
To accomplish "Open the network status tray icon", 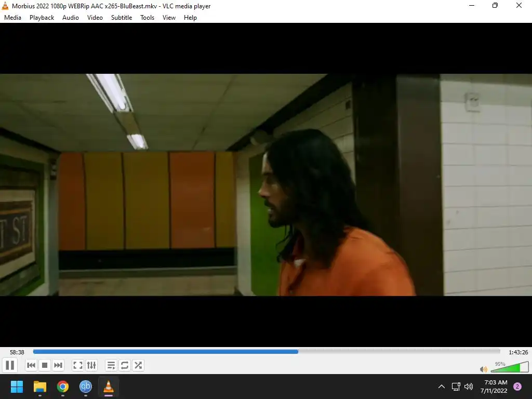I will pos(456,387).
